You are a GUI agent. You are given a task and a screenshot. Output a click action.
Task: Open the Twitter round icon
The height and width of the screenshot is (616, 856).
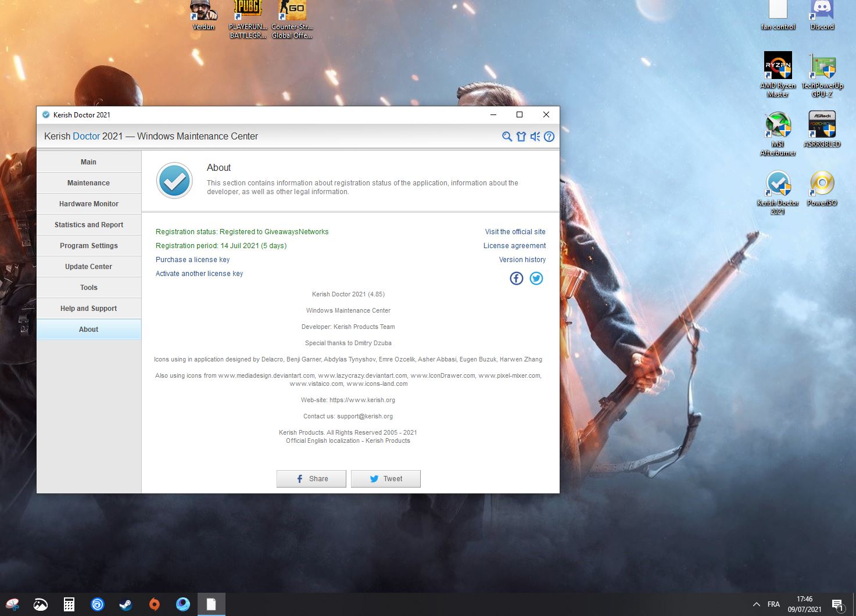(536, 278)
